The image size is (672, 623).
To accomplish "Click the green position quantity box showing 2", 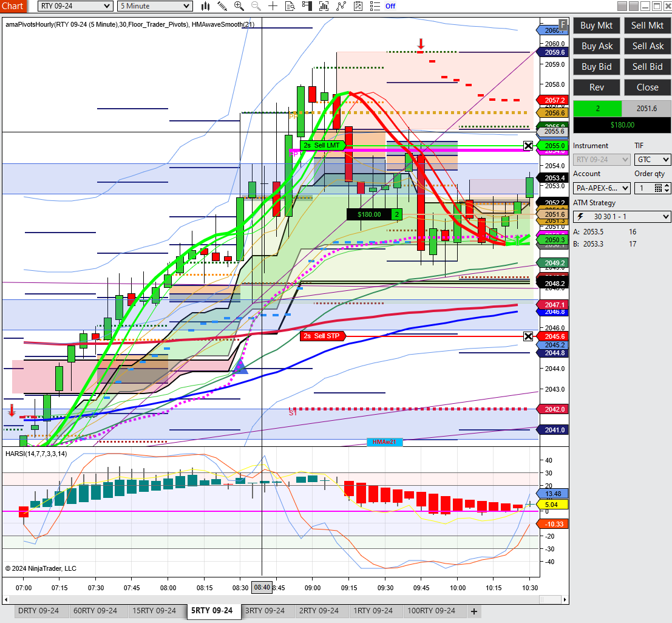I will coord(597,109).
